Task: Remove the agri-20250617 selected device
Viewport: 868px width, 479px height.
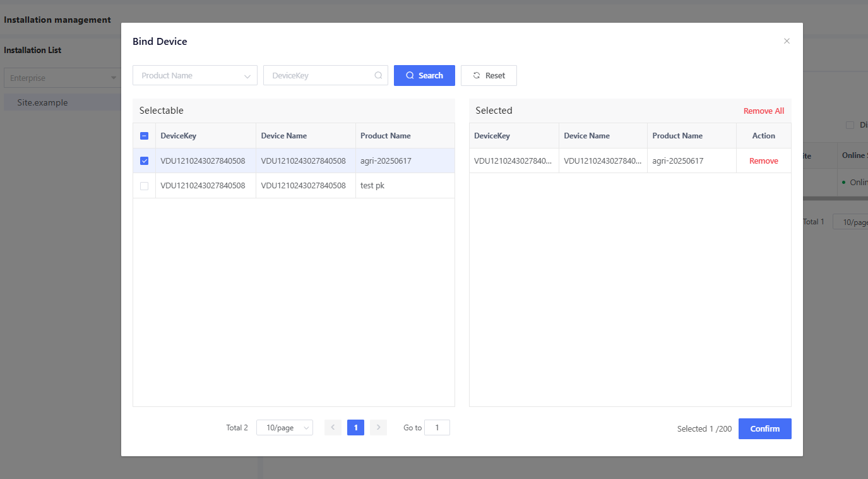Action: tap(763, 161)
